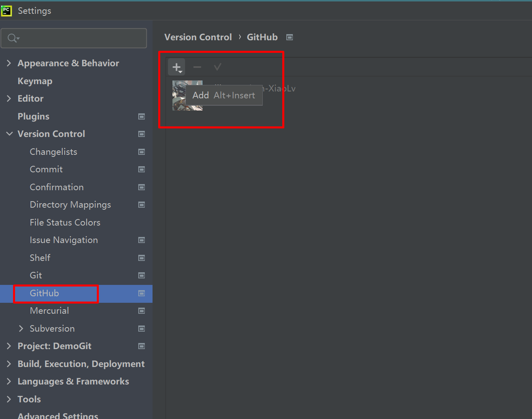Screen dimensions: 532x419
Task: Click GitHub breadcrumb title
Action: pos(262,37)
